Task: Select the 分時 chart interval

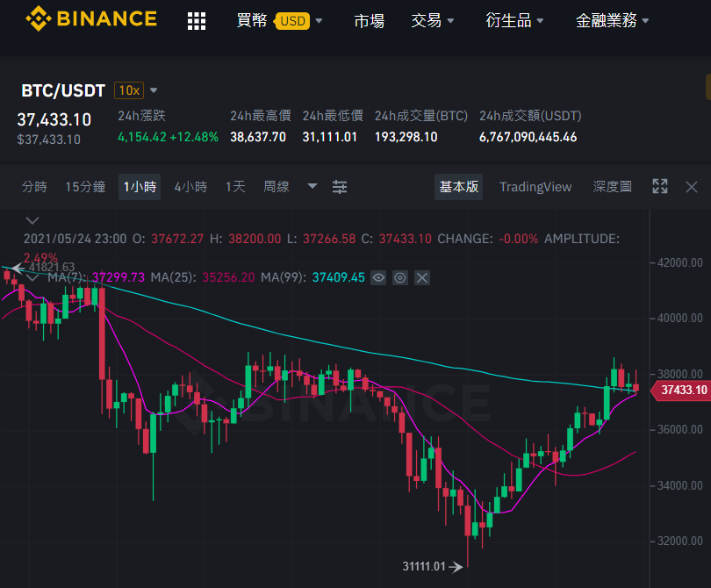Action: click(x=34, y=187)
